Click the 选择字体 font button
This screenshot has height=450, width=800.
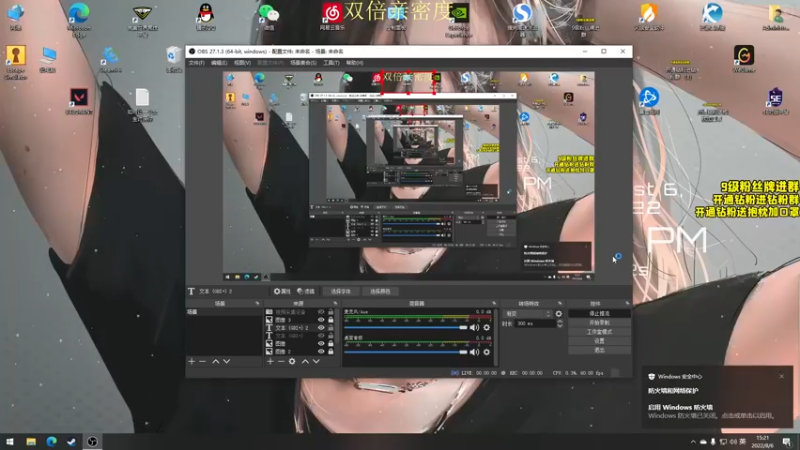341,291
